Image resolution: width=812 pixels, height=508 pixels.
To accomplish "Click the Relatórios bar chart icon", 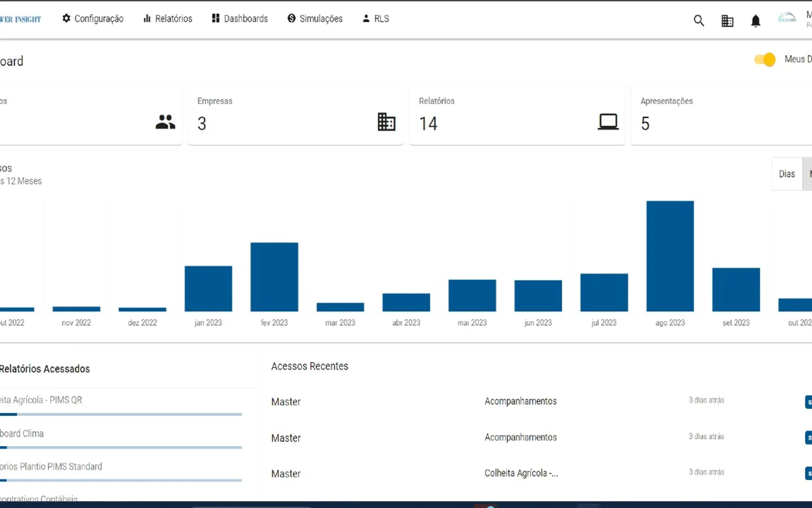I will (x=147, y=18).
